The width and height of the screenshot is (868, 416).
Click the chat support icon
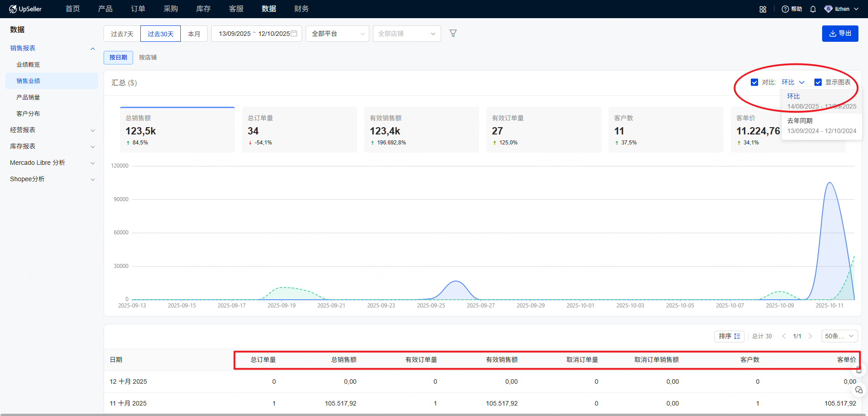click(x=858, y=390)
